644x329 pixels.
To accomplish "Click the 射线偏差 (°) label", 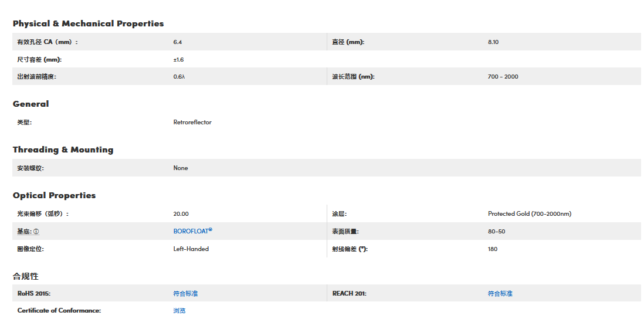I will (350, 249).
